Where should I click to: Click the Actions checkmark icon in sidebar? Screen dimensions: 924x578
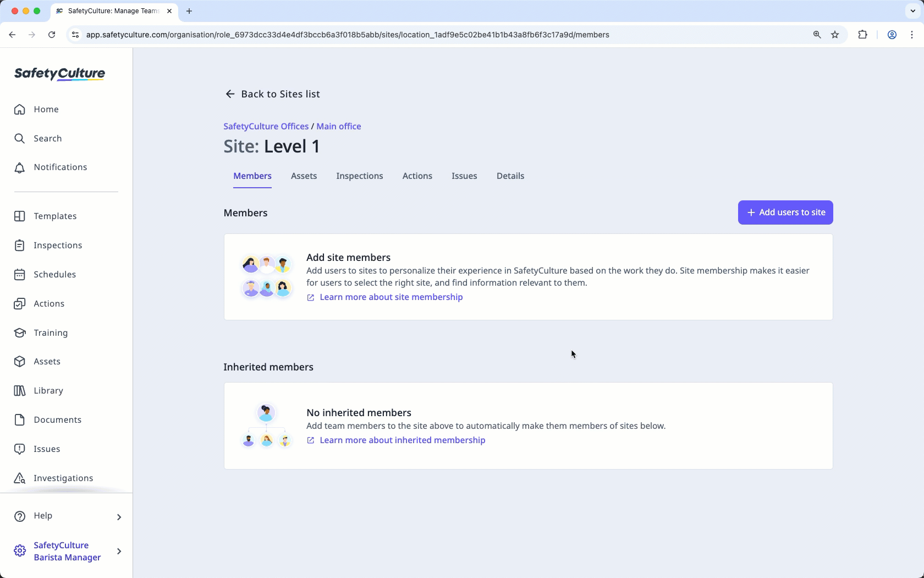coord(20,304)
